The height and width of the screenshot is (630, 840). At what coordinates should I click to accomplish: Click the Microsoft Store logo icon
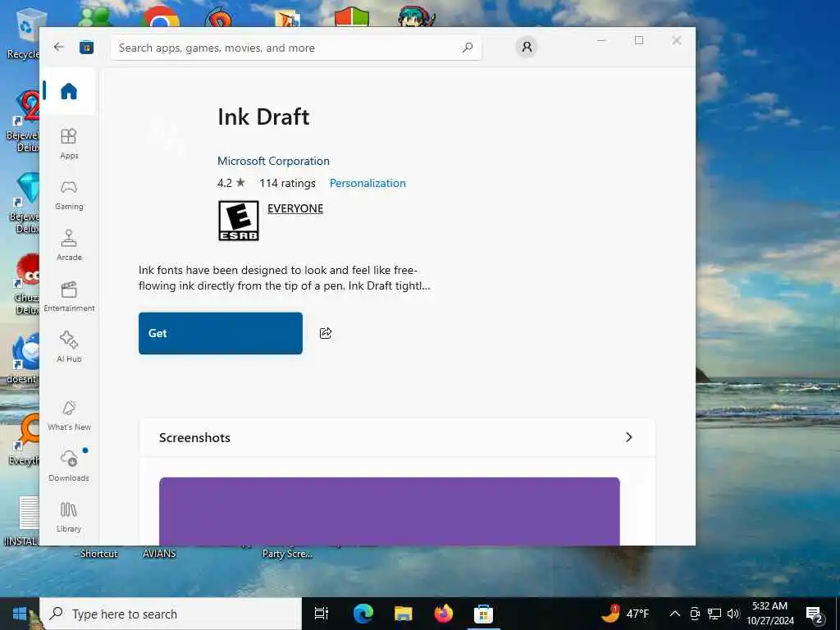(x=86, y=47)
